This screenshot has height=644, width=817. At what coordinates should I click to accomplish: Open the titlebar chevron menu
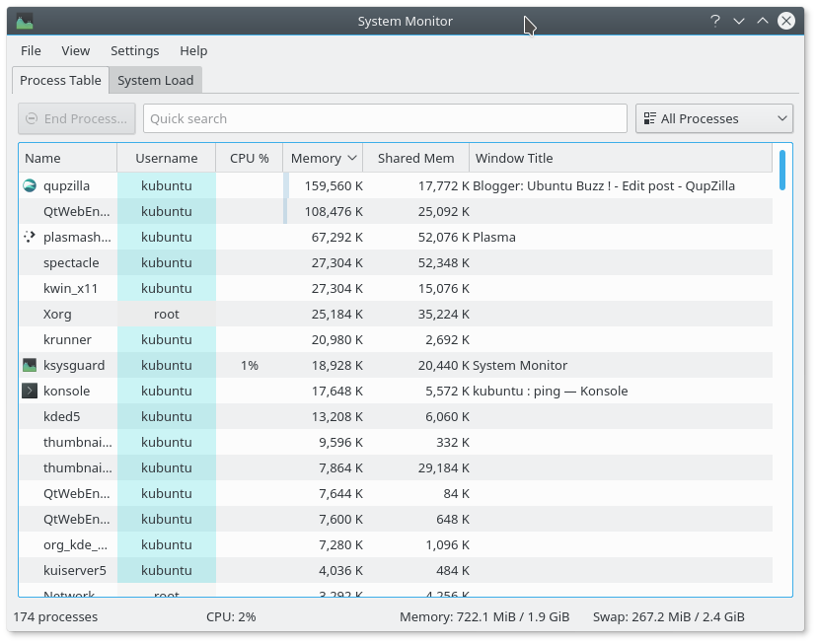[738, 20]
